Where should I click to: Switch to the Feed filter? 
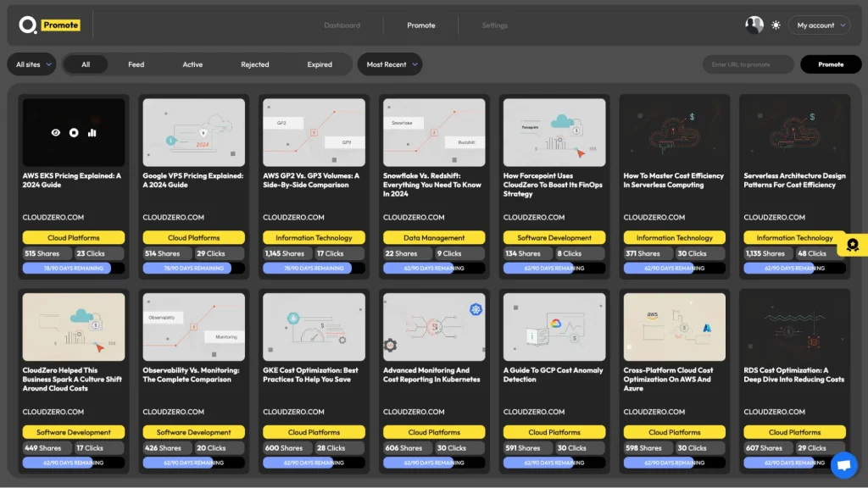(136, 64)
